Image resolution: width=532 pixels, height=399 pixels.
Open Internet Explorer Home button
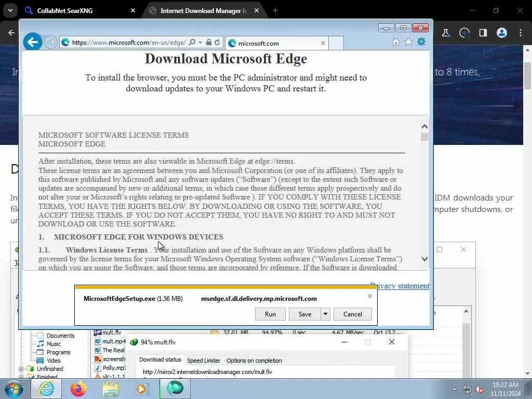395,42
